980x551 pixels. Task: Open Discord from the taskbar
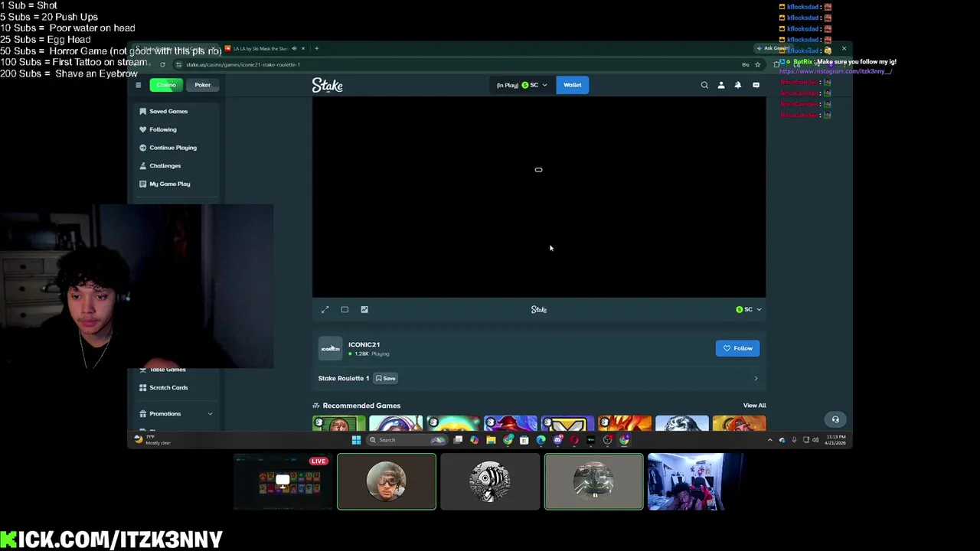point(557,440)
